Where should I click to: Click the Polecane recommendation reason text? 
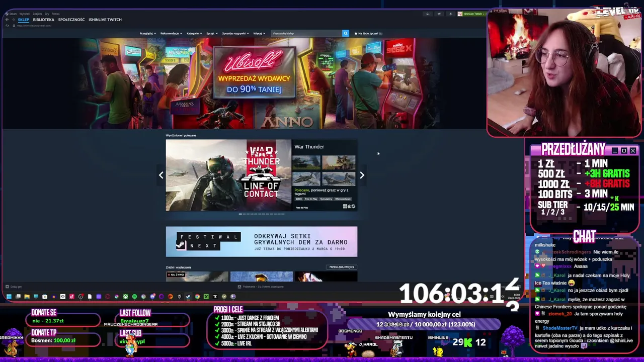tap(321, 192)
